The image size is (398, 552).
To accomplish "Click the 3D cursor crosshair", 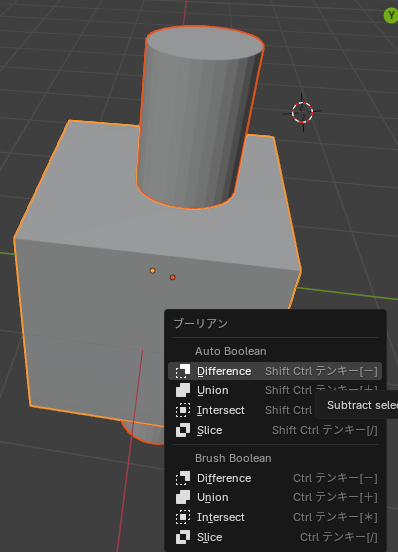I will [302, 112].
